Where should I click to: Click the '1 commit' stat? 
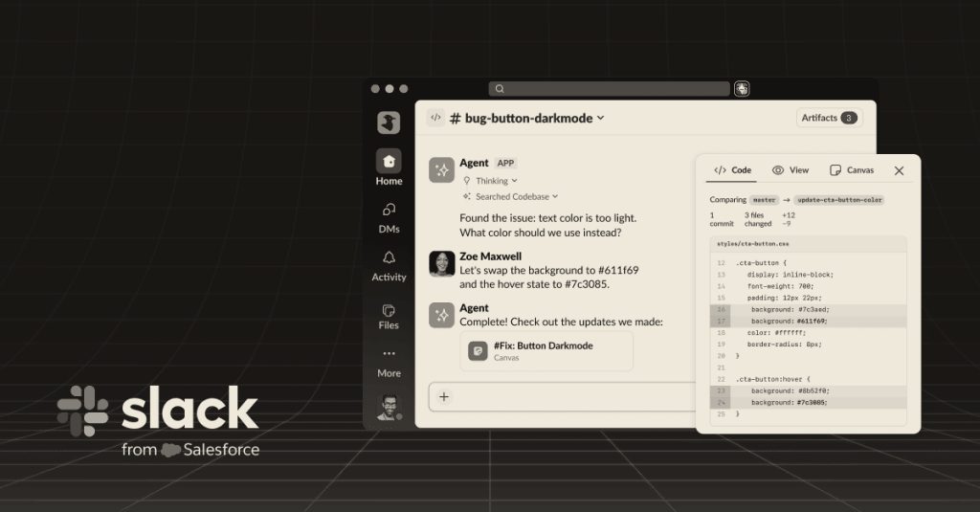click(722, 219)
